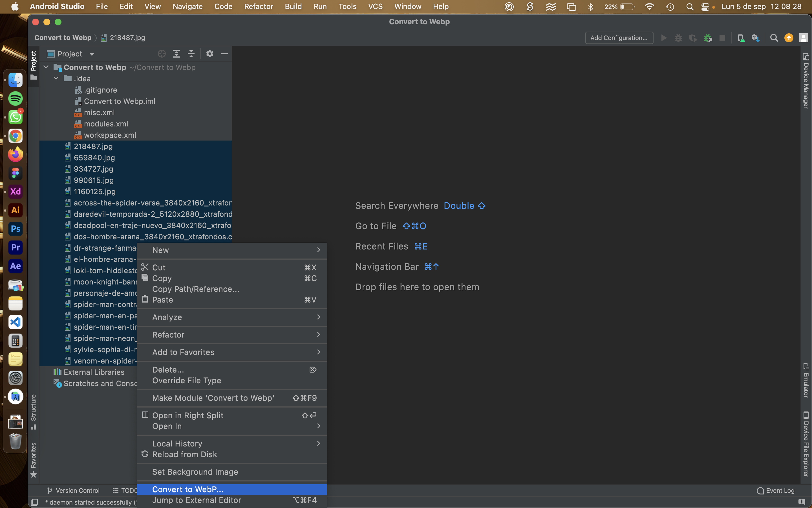Click the Spotlight search icon in menu bar
812x508 pixels.
click(x=690, y=7)
